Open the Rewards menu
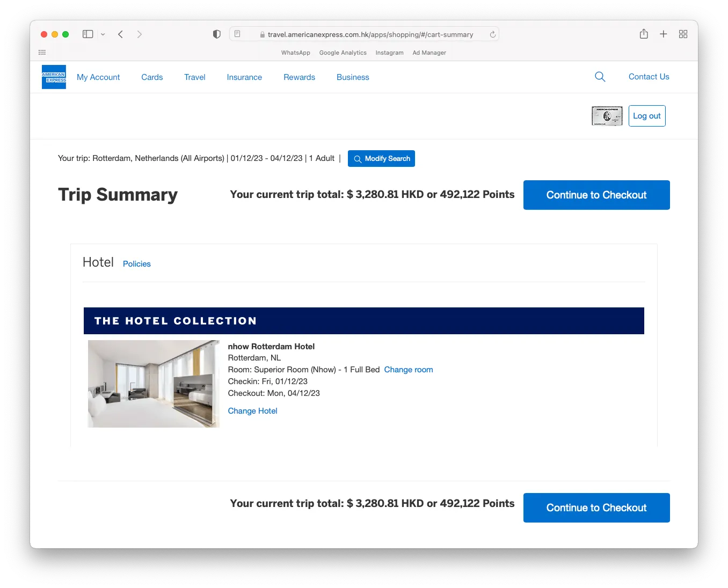Screen dimensions: 728x588 300,77
